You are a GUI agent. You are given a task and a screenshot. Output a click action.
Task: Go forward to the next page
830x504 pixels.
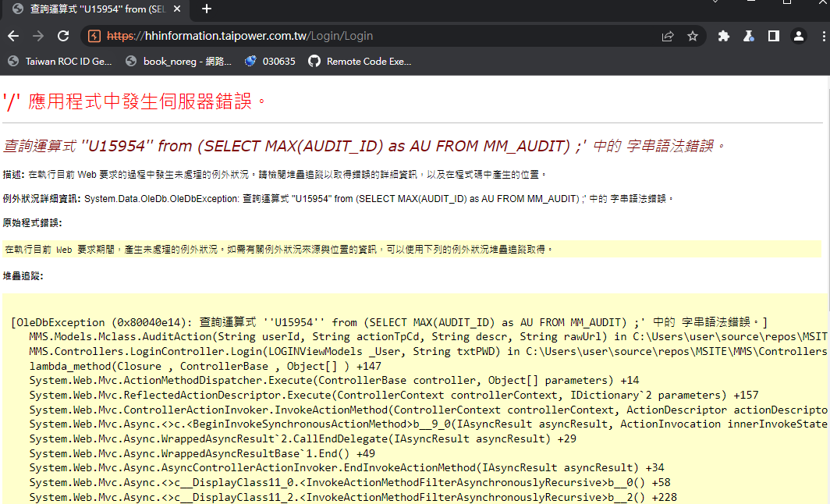(x=38, y=36)
